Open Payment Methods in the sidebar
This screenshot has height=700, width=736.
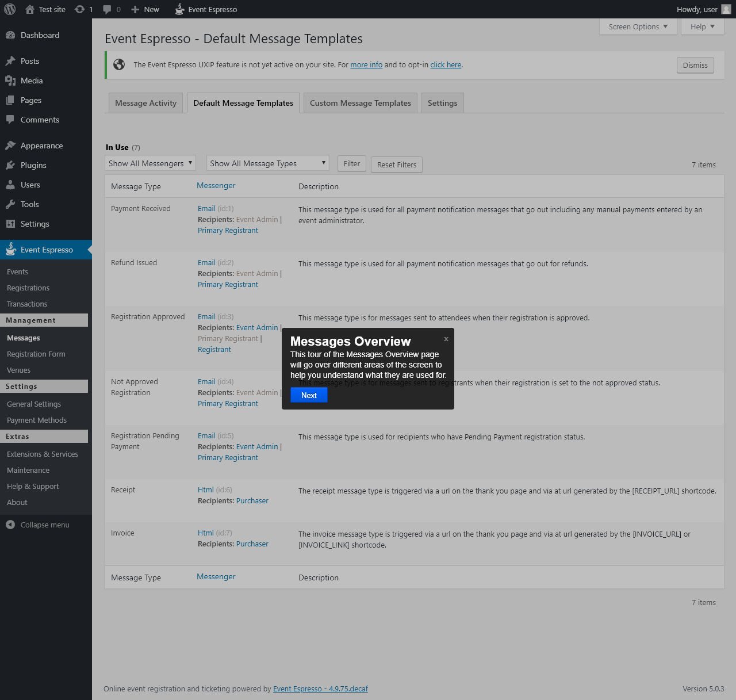[x=37, y=420]
